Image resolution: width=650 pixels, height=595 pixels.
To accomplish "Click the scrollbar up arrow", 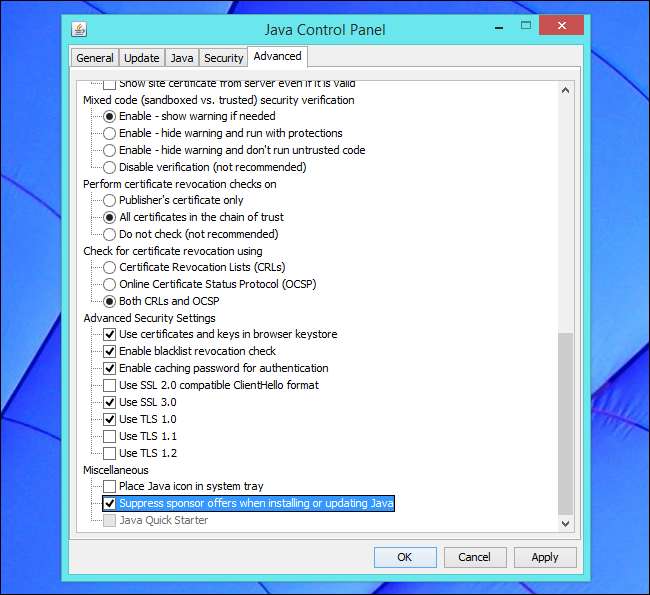I will point(565,90).
